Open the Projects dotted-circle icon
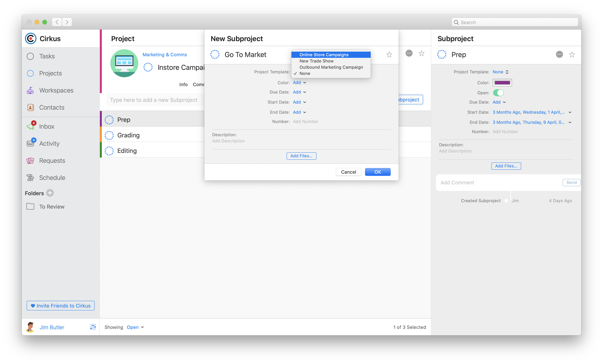603x364 pixels. (30, 73)
